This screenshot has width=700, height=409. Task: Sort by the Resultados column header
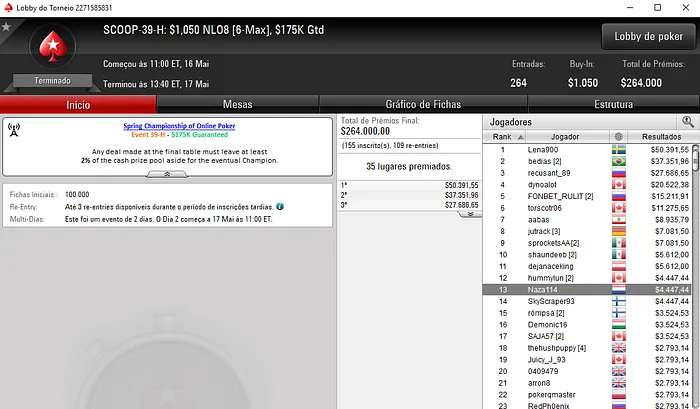click(661, 137)
